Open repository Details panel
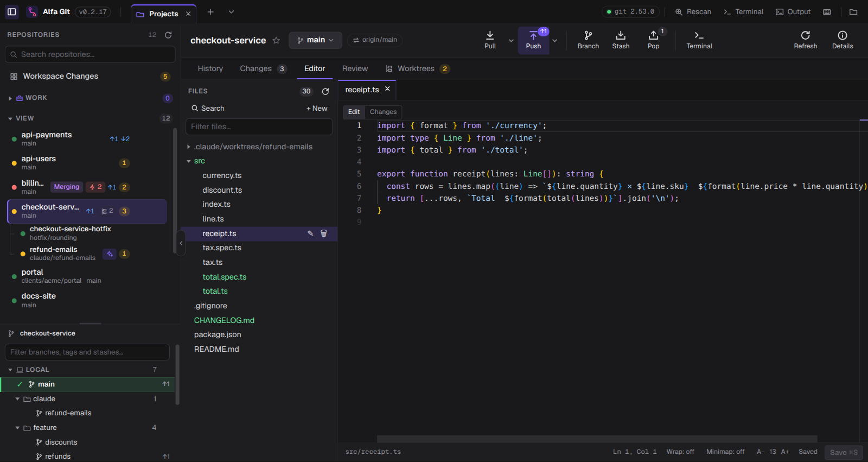The image size is (868, 462). [843, 40]
